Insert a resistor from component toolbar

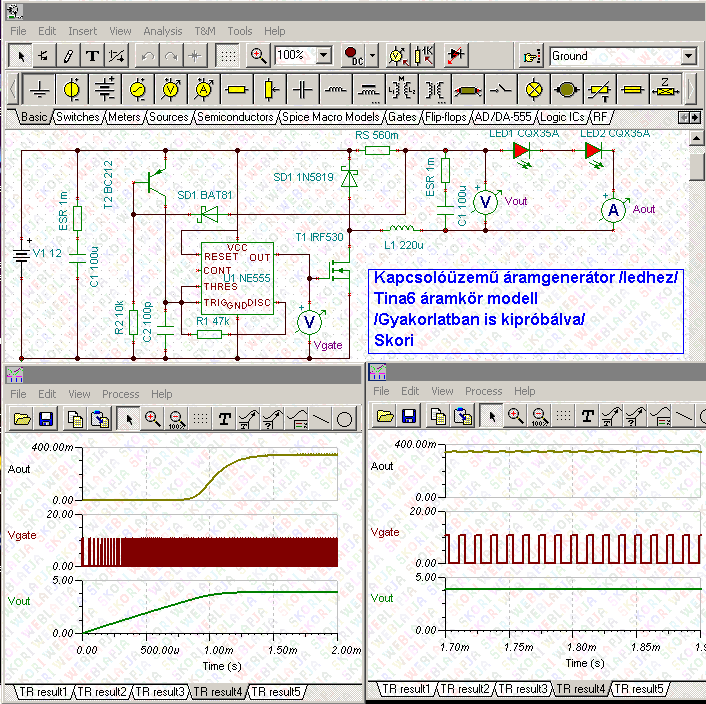point(236,90)
